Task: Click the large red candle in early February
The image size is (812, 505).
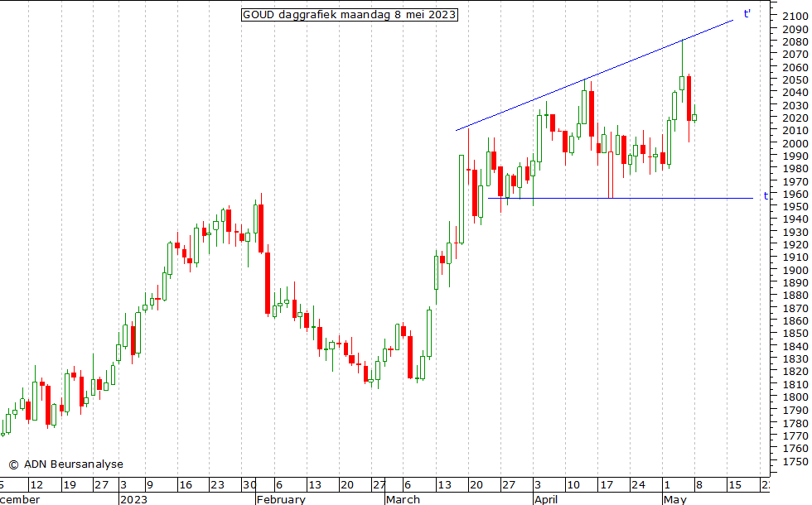Action: click(268, 283)
